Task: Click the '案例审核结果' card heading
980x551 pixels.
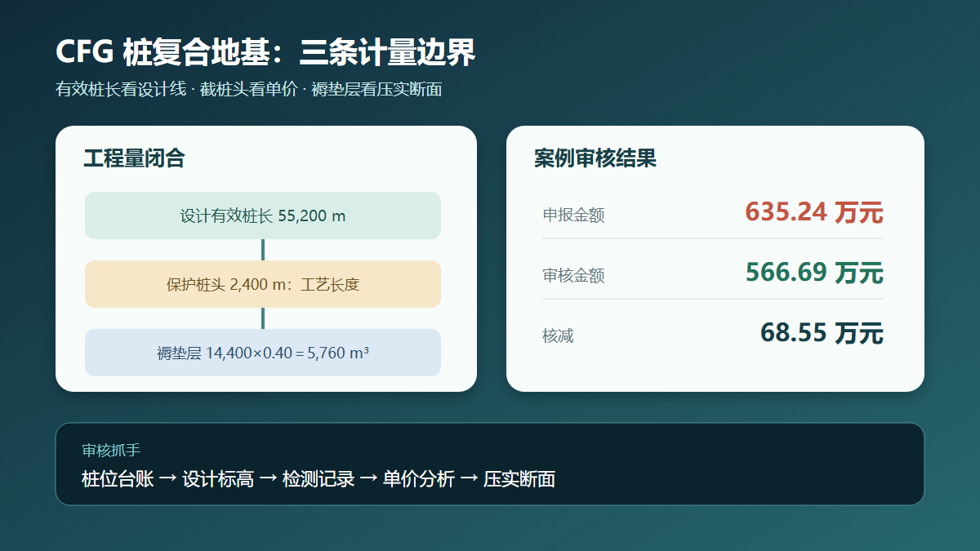Action: (x=595, y=158)
